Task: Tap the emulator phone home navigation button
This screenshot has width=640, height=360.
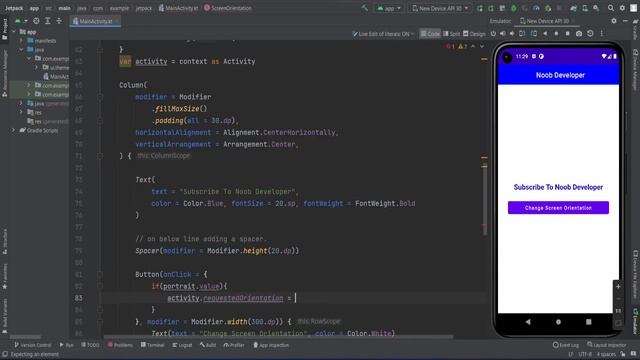Action: click(558, 322)
